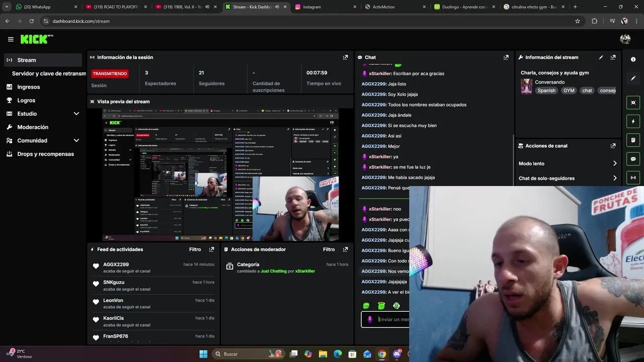Pop out the Feed de actividades panel

tap(211, 249)
